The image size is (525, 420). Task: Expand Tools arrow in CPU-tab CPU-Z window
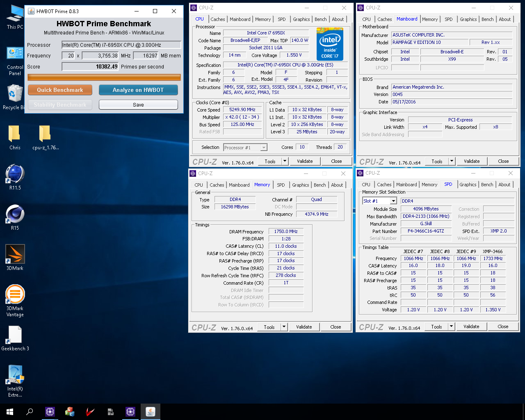(x=285, y=161)
